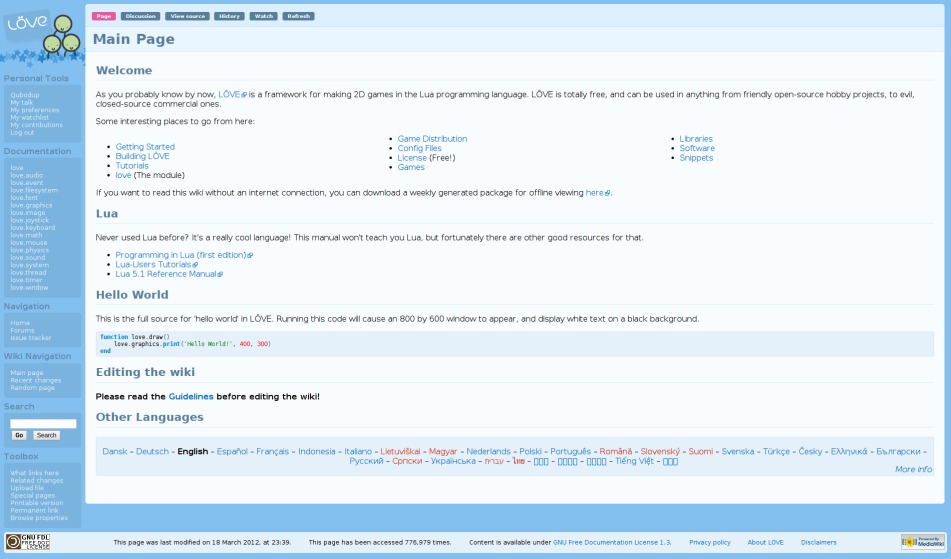Open Printable version in the Toolbox

[x=36, y=503]
